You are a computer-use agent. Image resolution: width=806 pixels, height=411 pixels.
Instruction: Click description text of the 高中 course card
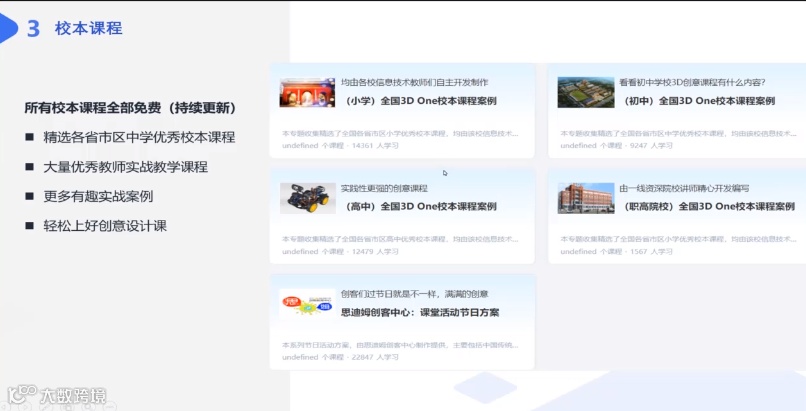pos(400,239)
